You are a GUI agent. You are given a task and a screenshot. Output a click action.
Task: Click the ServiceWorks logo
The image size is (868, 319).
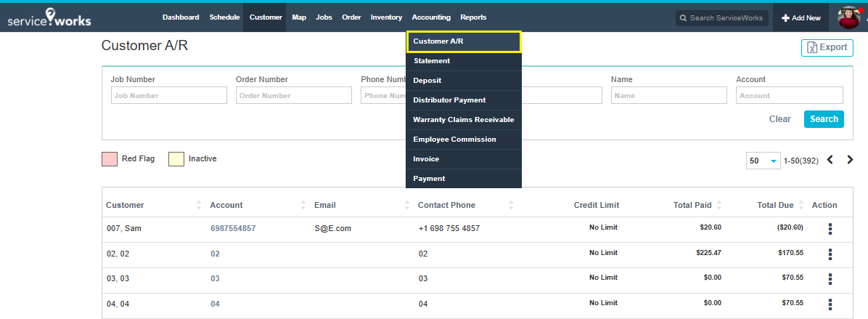coord(49,17)
